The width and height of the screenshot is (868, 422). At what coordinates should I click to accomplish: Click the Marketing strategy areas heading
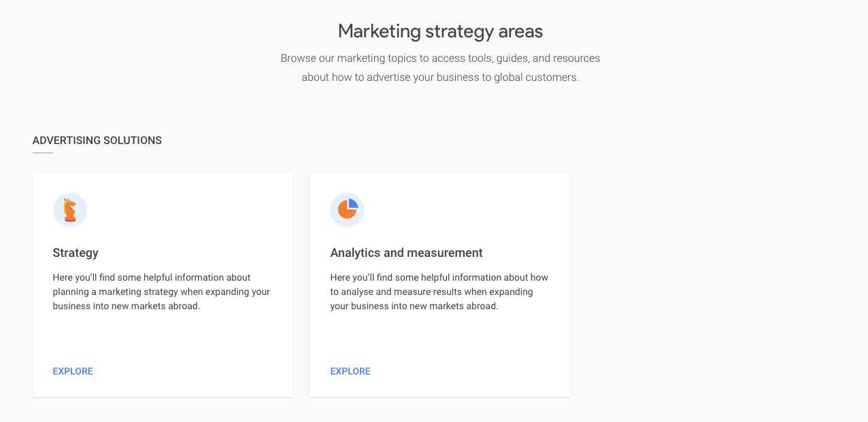tap(440, 31)
